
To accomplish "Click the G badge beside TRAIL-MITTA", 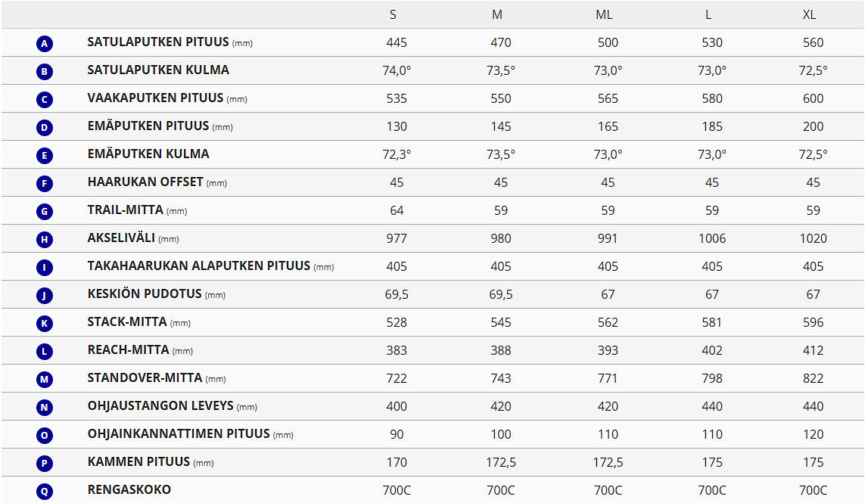I will click(45, 212).
